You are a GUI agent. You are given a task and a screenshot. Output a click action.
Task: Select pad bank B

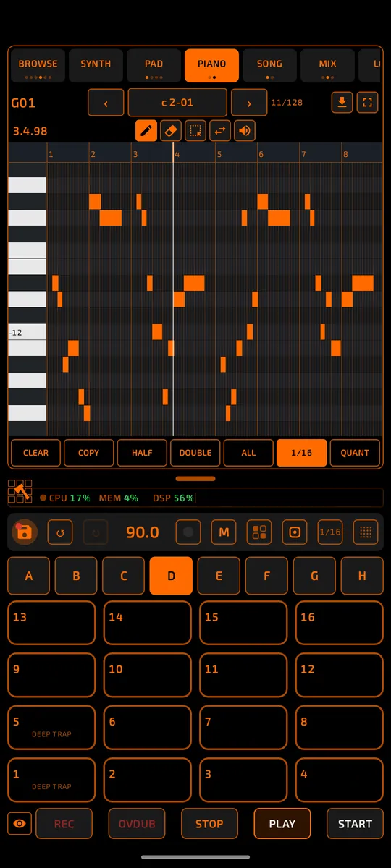pos(76,576)
